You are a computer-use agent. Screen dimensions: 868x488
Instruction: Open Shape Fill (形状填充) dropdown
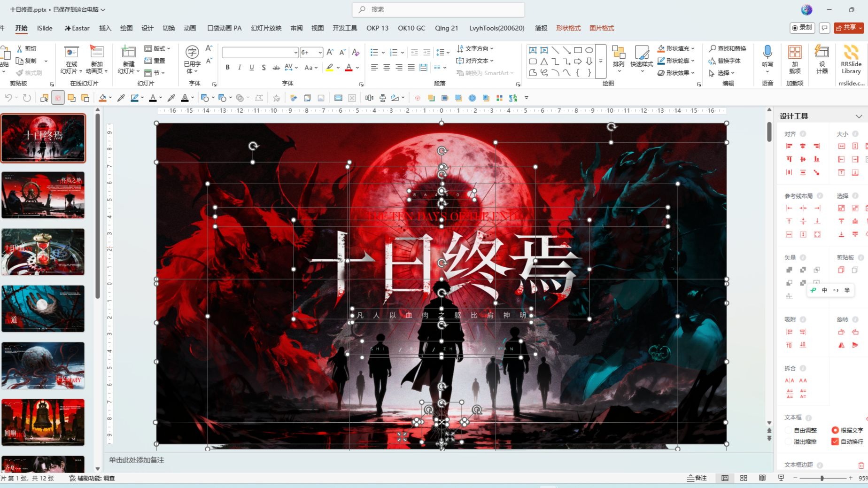676,48
